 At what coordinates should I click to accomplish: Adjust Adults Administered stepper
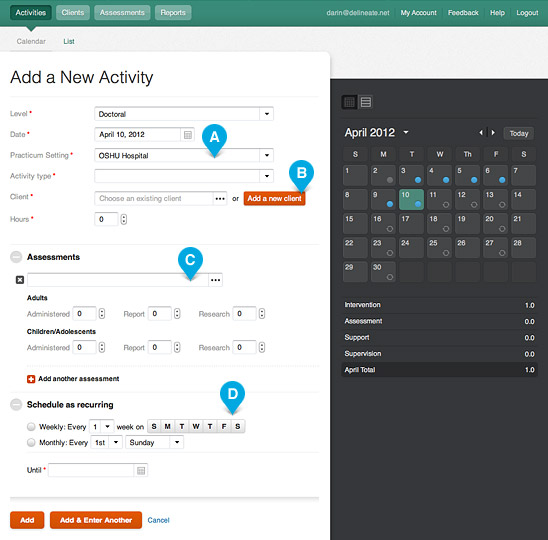tap(102, 314)
